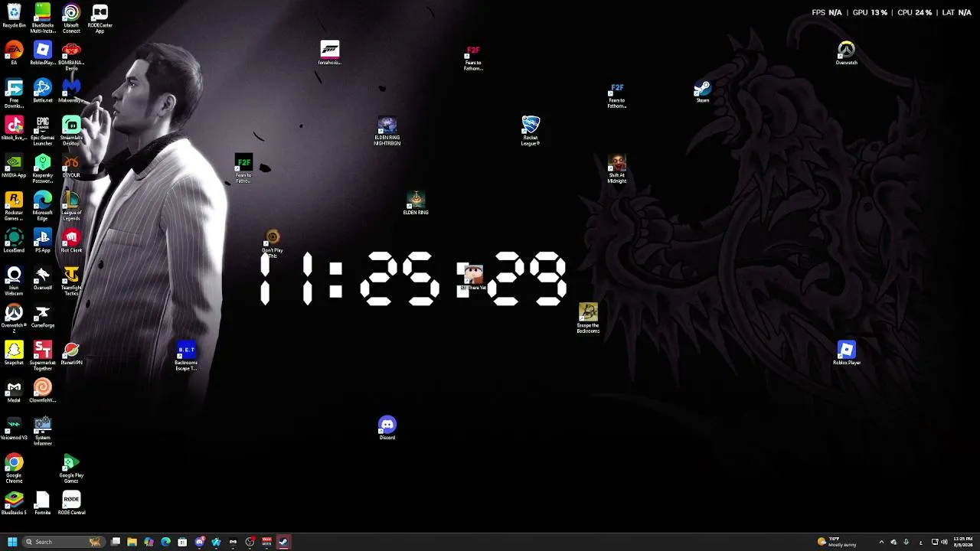Viewport: 980px width, 551px height.
Task: Select the ELDEN RING NIGHTREIGN shortcut
Action: (387, 131)
